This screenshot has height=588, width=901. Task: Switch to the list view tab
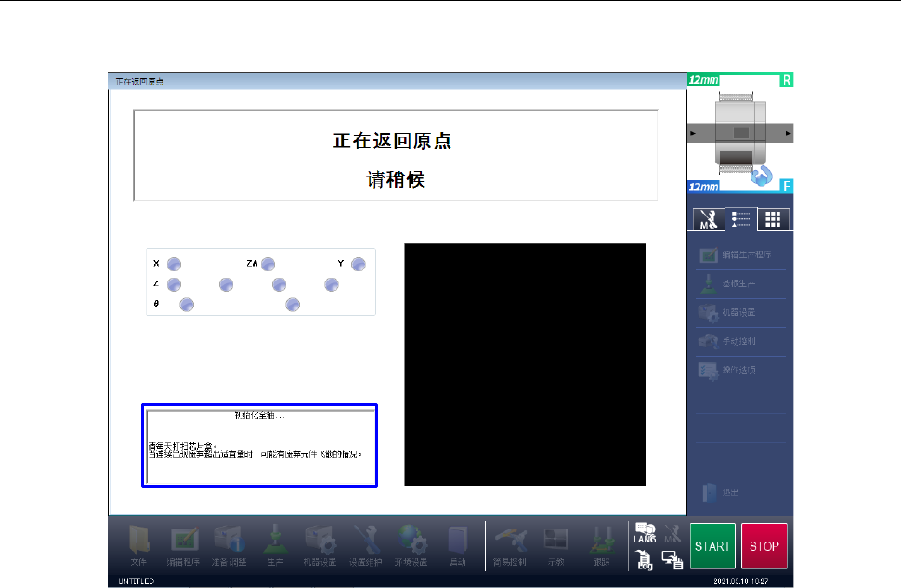(740, 219)
